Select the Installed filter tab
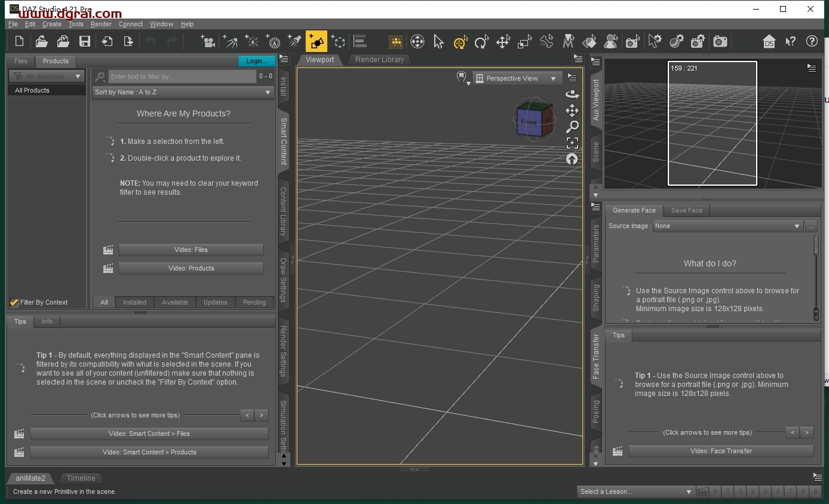Screen dimensions: 829x504 point(134,302)
